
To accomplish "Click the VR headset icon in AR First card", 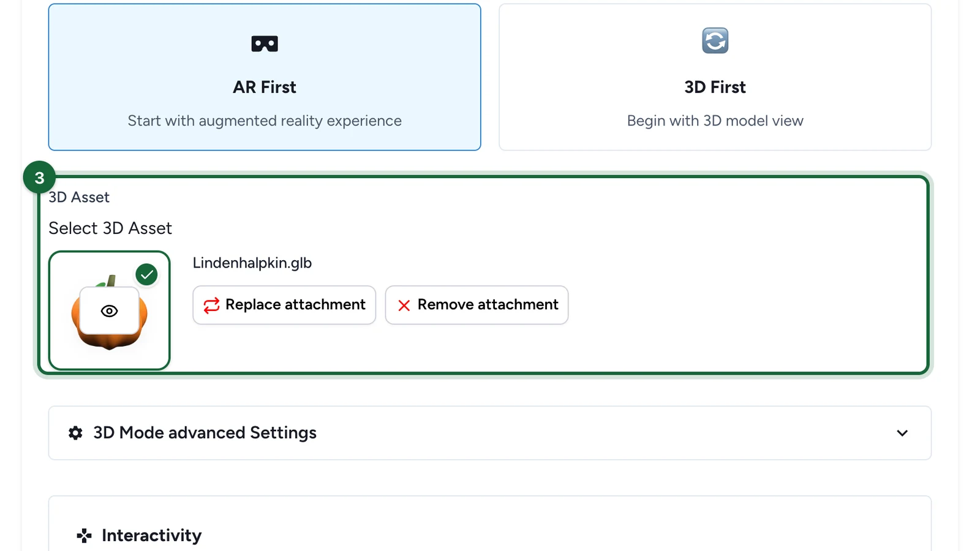I will pyautogui.click(x=265, y=44).
